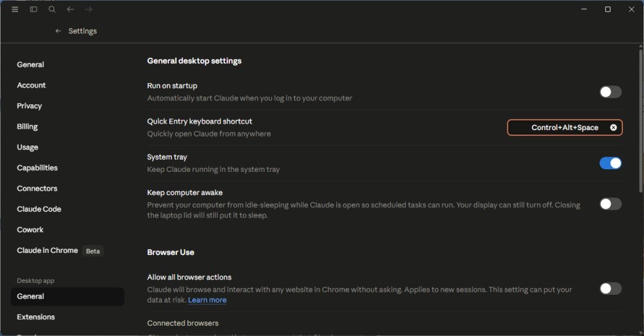Click the Beta badge
Viewport: 644px width, 336px height.
click(93, 251)
